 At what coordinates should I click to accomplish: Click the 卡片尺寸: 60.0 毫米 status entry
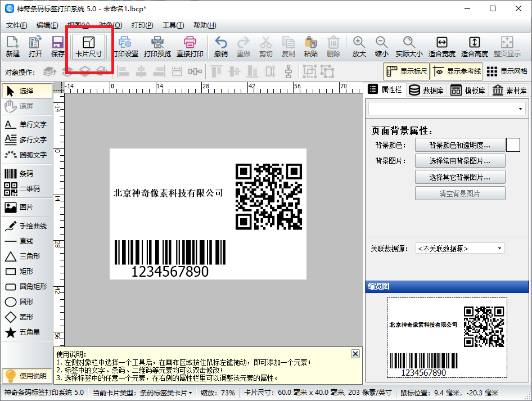[x=318, y=393]
